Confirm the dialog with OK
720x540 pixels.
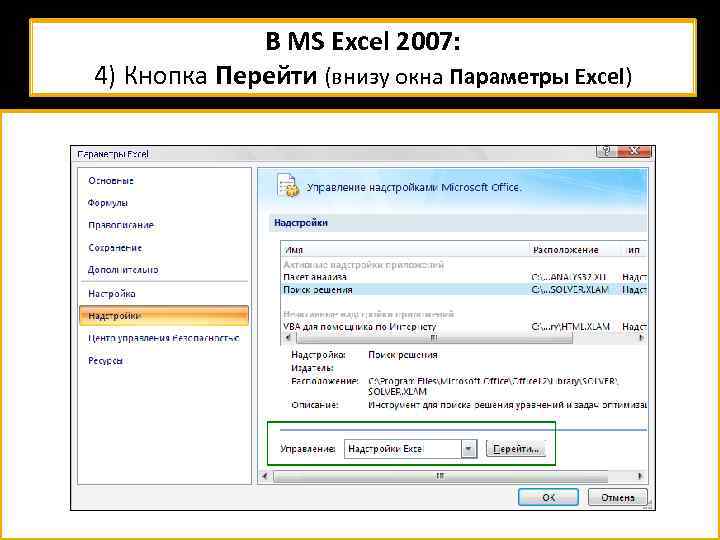click(548, 497)
